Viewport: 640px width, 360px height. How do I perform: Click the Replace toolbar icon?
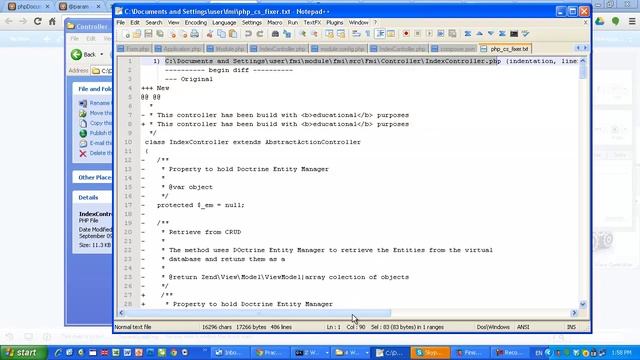[287, 34]
